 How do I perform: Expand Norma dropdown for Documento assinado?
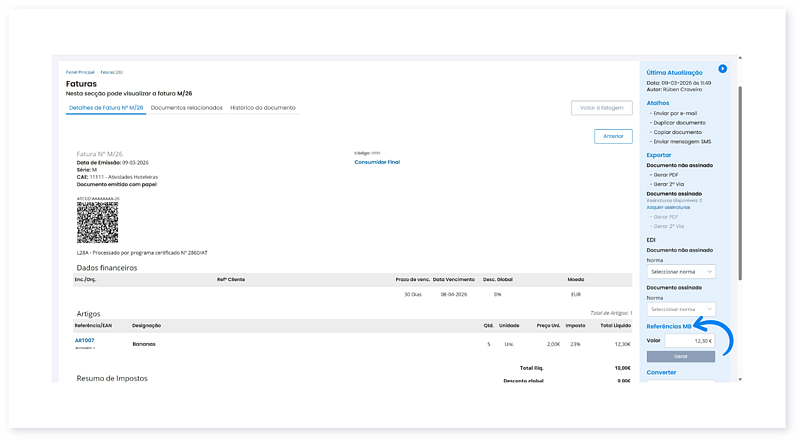682,309
